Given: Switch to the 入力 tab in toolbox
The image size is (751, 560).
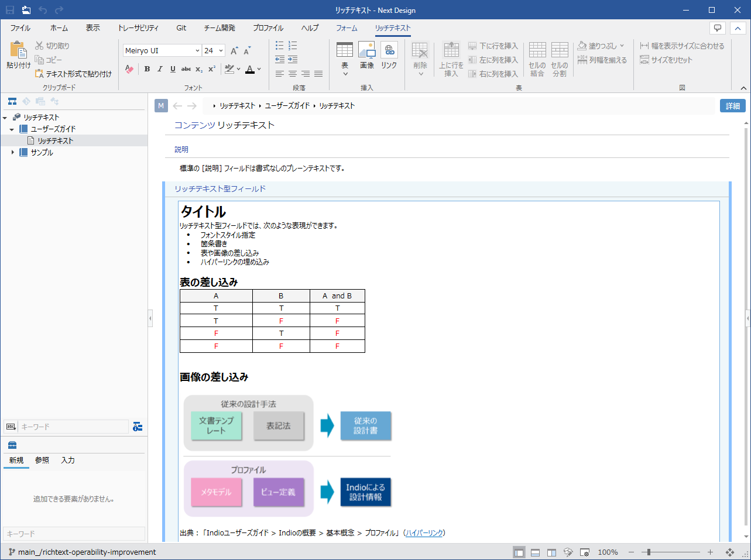Looking at the screenshot, I should click(x=68, y=461).
